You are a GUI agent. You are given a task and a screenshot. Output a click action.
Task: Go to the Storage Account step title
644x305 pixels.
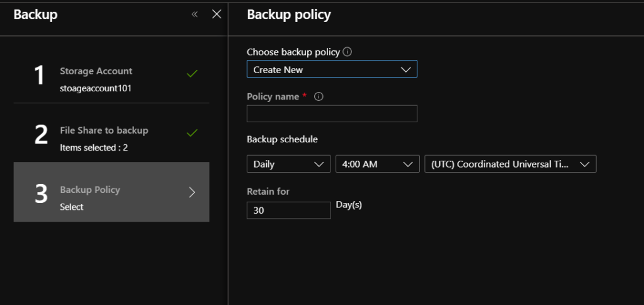(x=96, y=71)
